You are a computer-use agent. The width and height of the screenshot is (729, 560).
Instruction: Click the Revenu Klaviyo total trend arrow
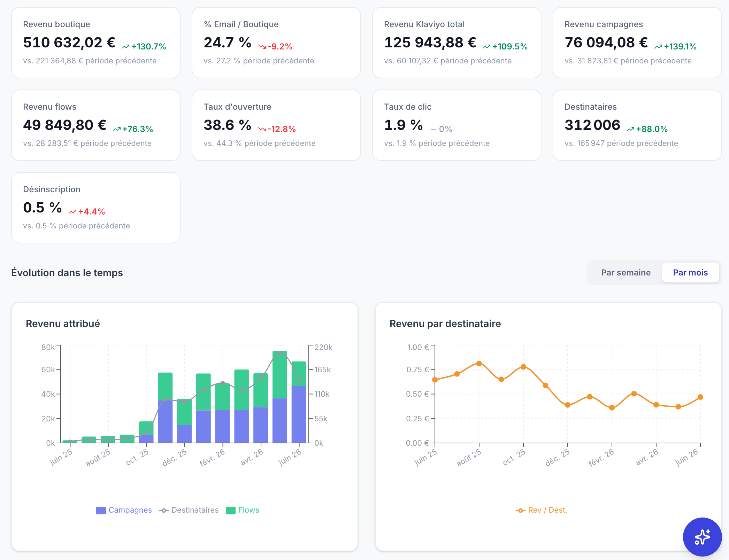click(x=486, y=47)
